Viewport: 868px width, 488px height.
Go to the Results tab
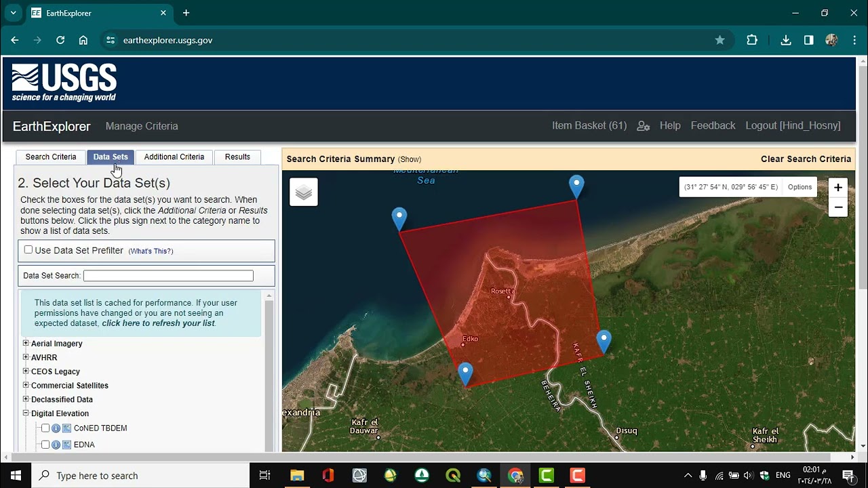(237, 157)
